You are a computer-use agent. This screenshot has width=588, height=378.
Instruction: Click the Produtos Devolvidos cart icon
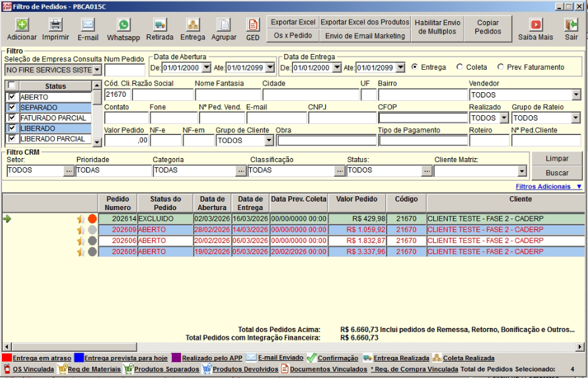point(207,369)
